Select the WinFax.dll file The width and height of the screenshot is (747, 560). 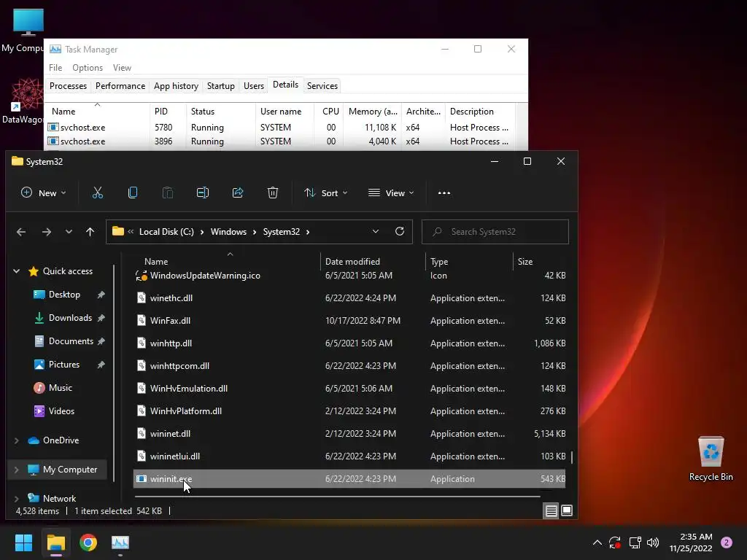[x=349, y=321]
